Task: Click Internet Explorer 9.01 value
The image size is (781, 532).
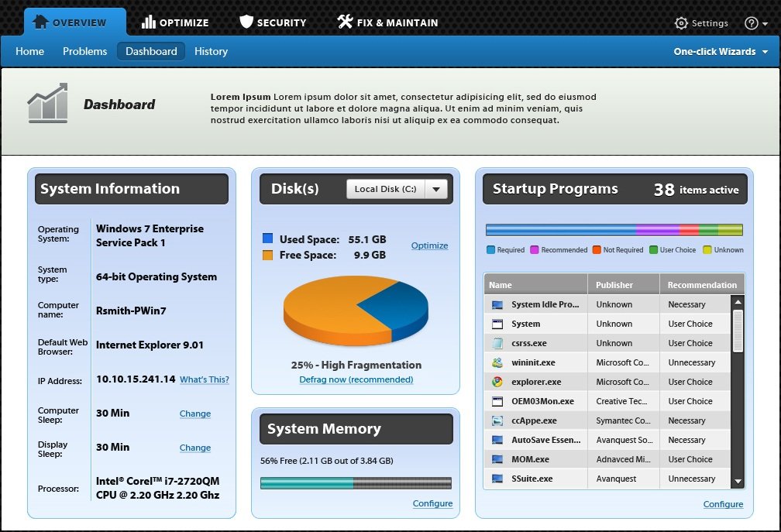Action: point(150,345)
